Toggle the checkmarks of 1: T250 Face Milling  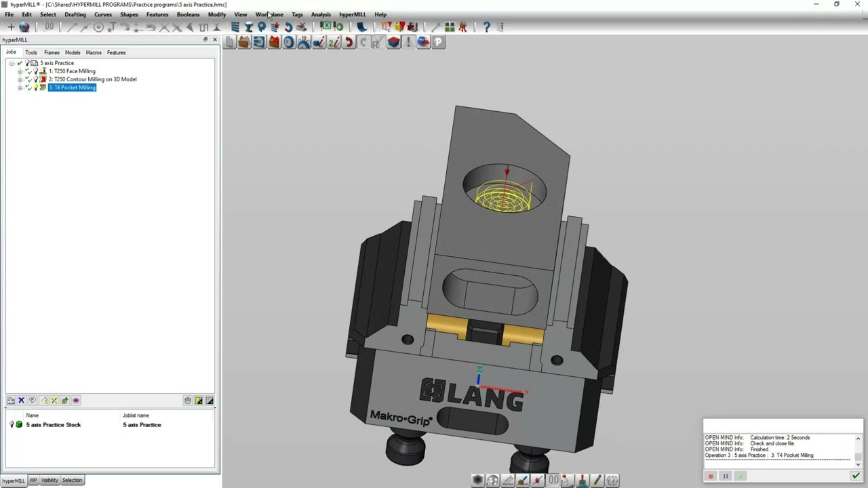coord(28,71)
